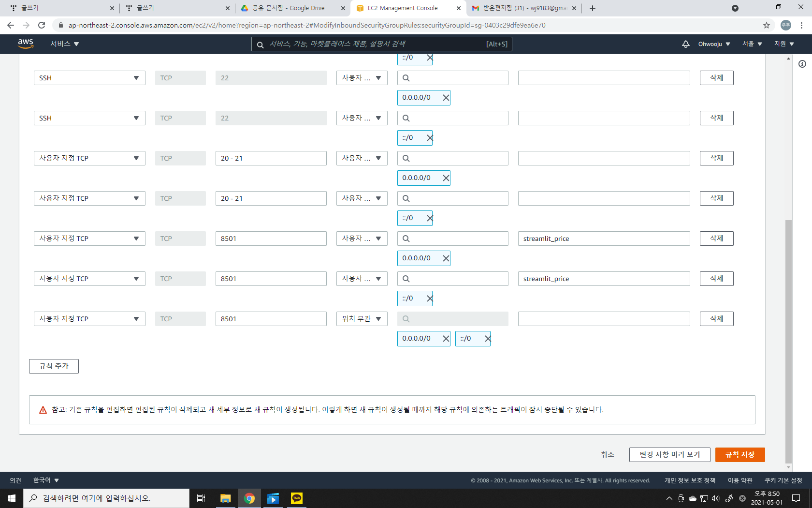Open 쿠키 기본 설정 link
This screenshot has height=508, width=812.
point(783,480)
